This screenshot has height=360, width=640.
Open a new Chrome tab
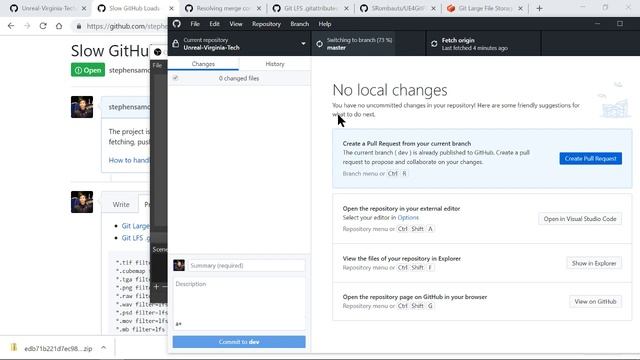(539, 8)
